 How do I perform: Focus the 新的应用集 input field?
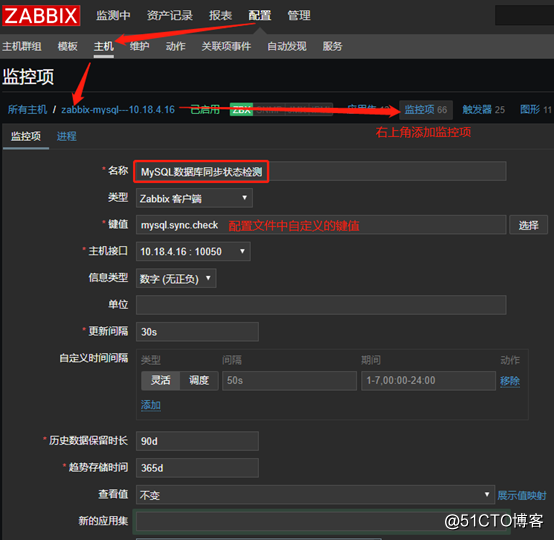322,522
